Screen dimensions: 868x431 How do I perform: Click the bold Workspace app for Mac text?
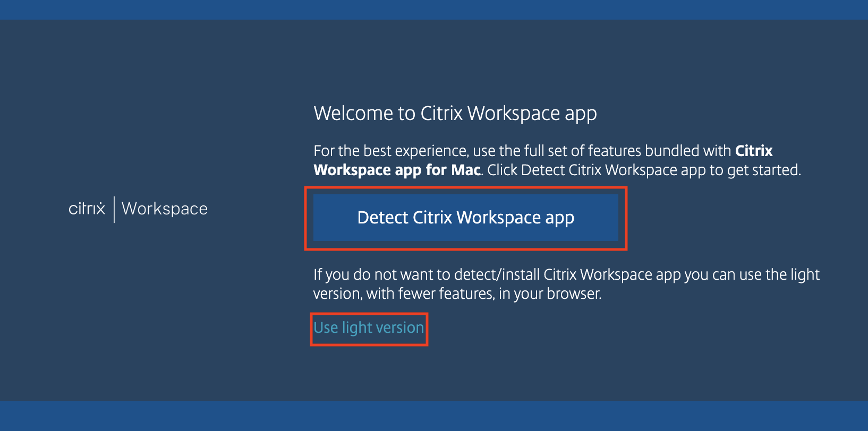click(x=397, y=170)
